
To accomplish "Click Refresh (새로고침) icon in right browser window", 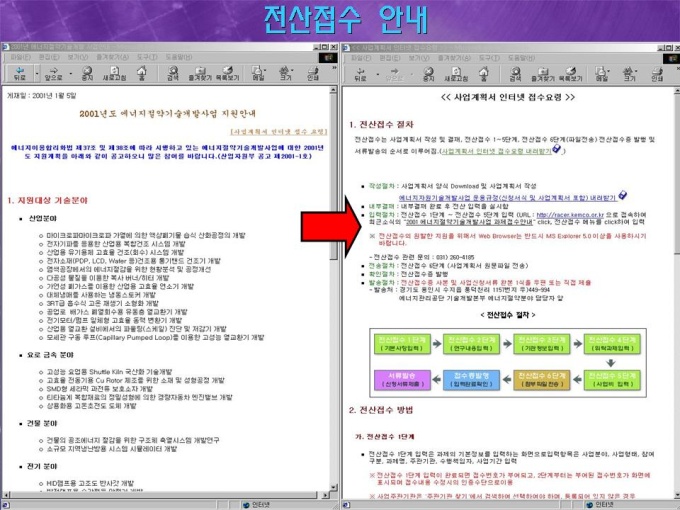I will pos(456,74).
